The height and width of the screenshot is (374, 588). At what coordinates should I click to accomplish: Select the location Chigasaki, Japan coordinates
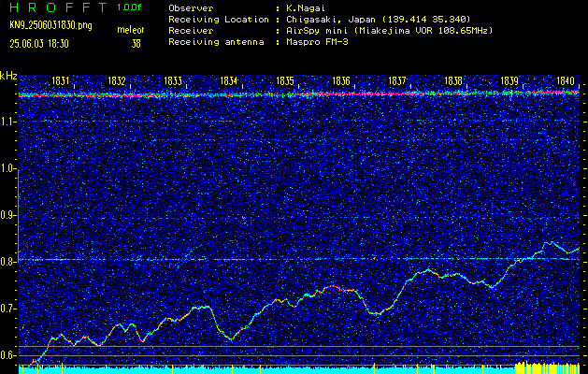379,20
